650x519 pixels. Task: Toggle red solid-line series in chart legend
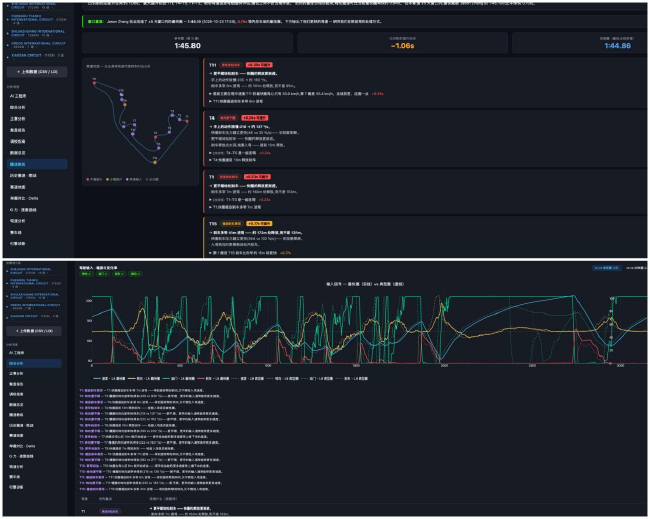click(213, 378)
